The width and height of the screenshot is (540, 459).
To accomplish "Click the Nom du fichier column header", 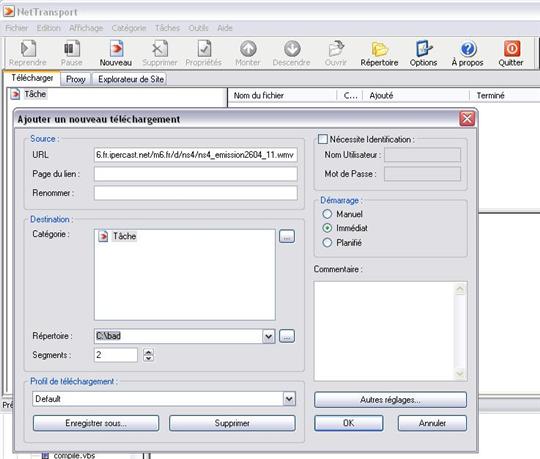I will (282, 95).
